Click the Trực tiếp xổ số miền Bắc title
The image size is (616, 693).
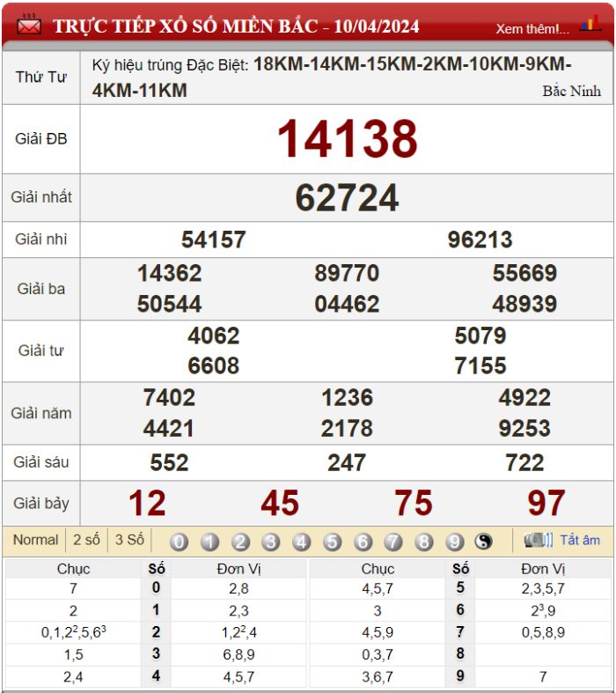[x=236, y=26]
